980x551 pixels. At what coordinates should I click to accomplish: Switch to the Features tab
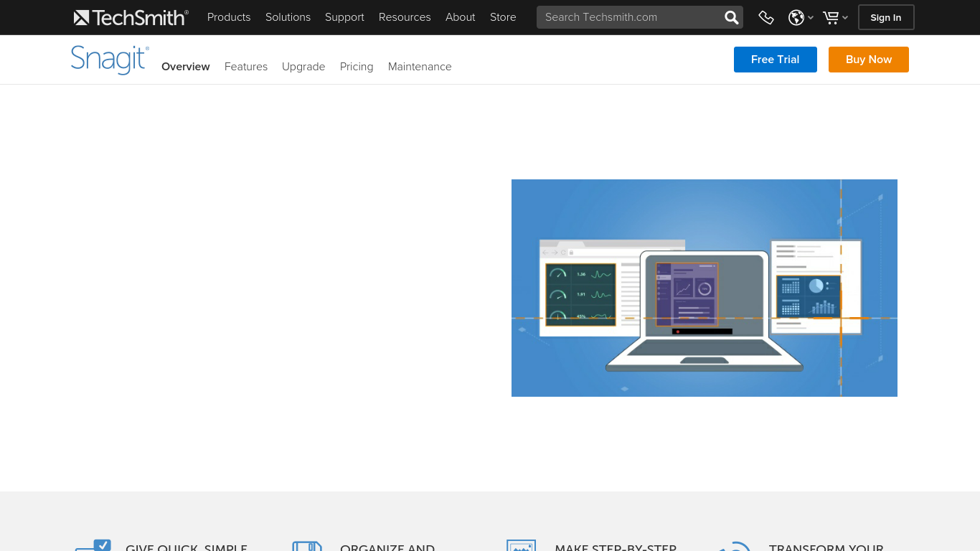tap(246, 67)
